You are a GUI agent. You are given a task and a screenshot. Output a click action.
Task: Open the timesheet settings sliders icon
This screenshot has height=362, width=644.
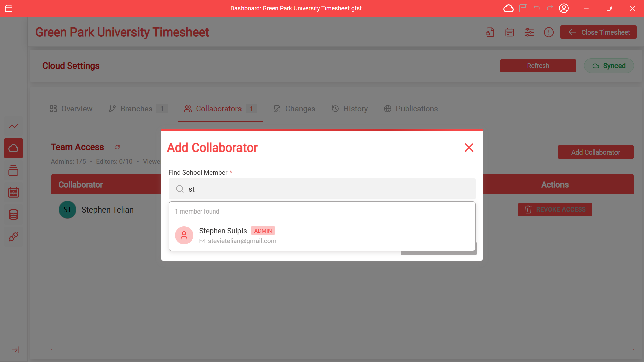pyautogui.click(x=529, y=32)
